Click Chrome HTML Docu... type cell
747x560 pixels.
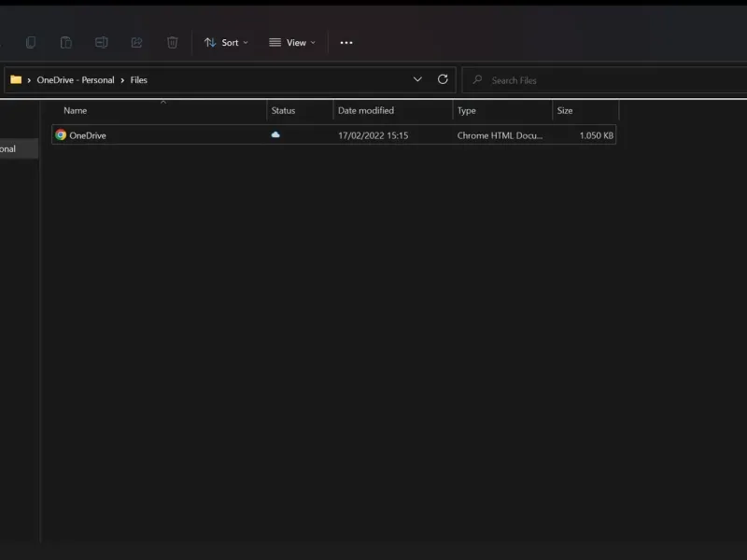pyautogui.click(x=500, y=135)
